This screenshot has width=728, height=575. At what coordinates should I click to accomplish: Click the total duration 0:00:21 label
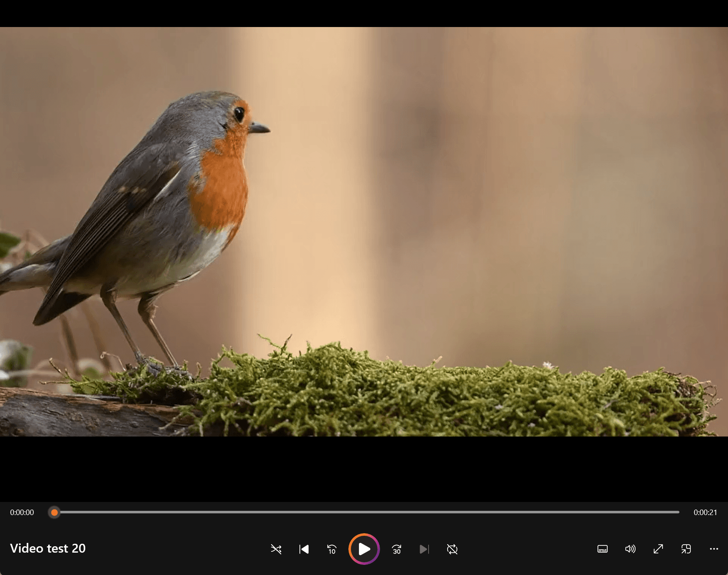click(705, 513)
